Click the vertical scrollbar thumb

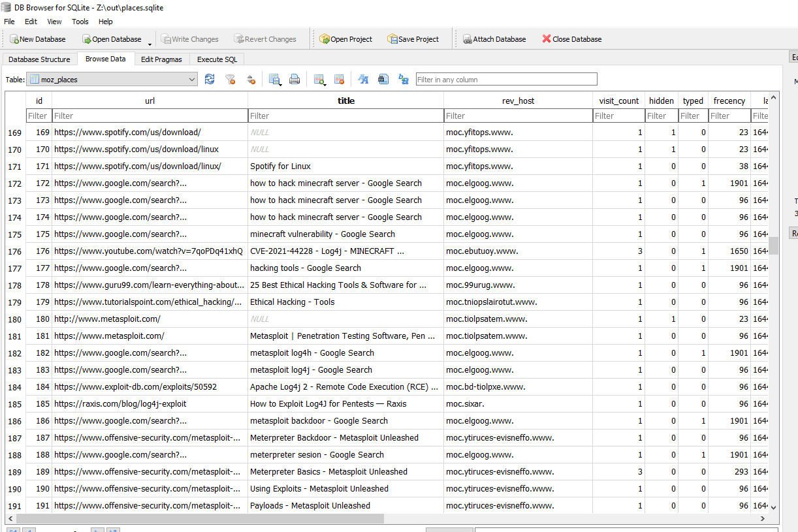[773, 245]
